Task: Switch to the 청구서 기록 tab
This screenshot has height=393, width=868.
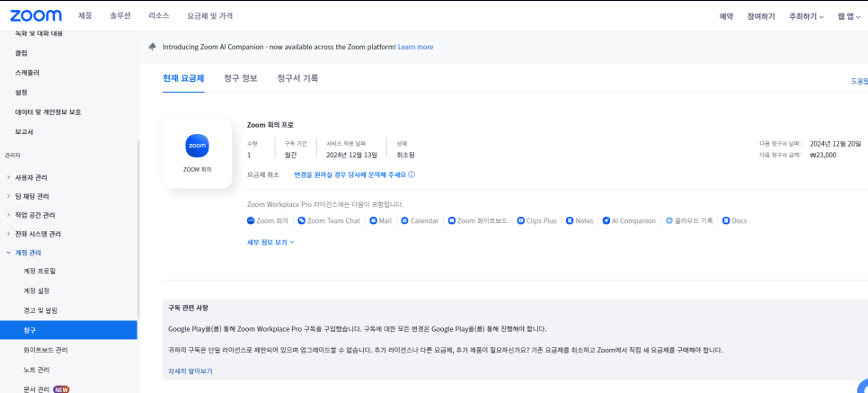Action: [297, 78]
